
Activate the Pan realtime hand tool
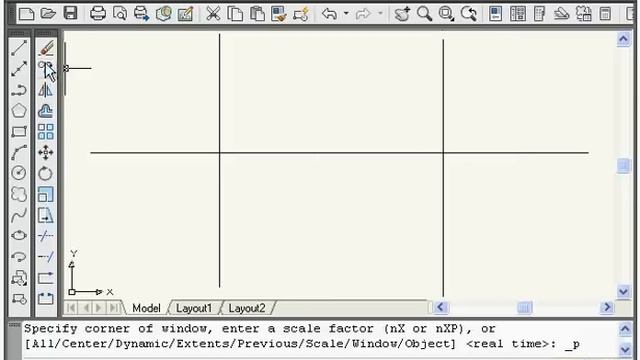click(x=402, y=14)
